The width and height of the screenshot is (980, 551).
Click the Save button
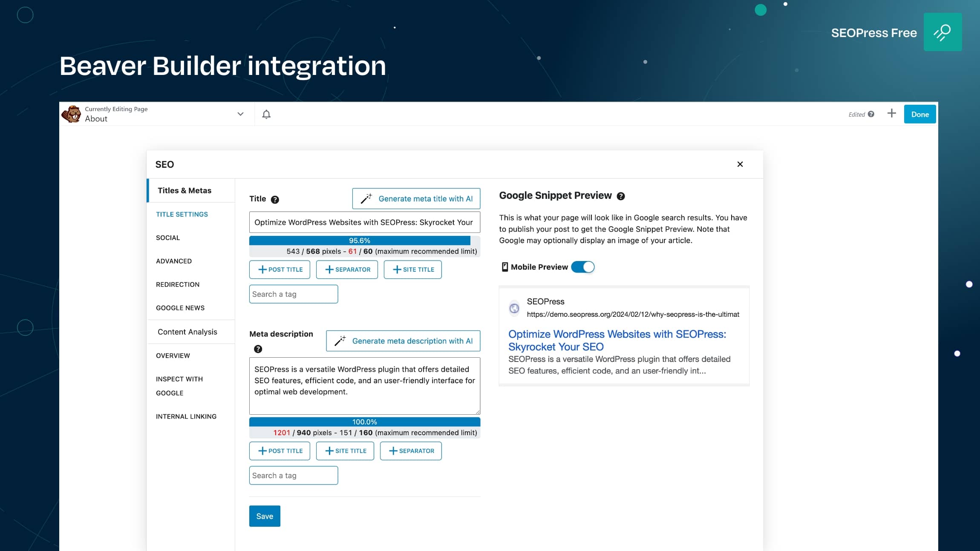click(x=264, y=516)
